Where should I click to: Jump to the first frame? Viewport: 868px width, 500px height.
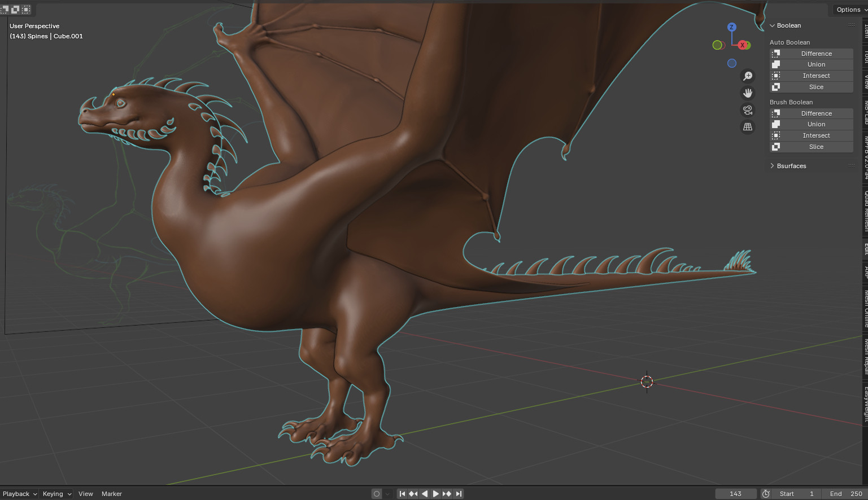click(x=402, y=494)
